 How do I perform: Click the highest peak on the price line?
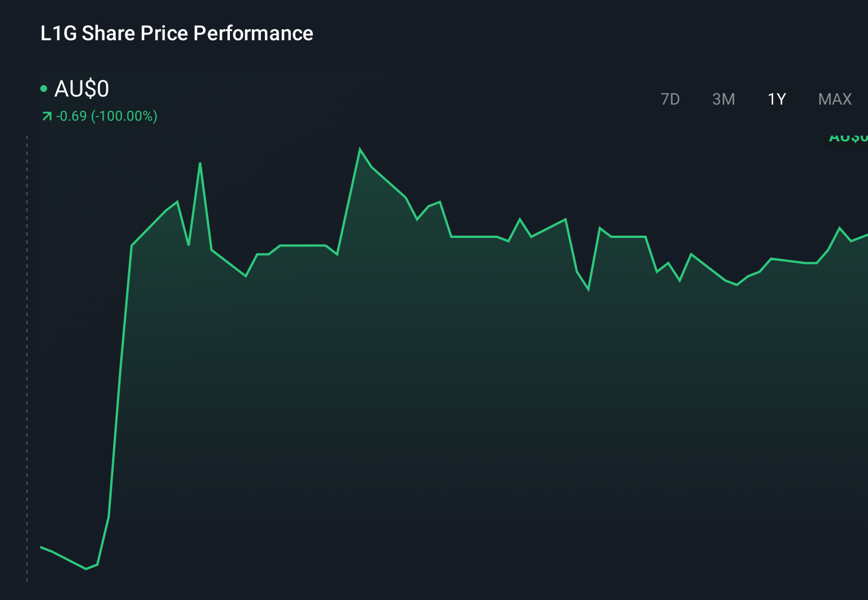pyautogui.click(x=360, y=149)
